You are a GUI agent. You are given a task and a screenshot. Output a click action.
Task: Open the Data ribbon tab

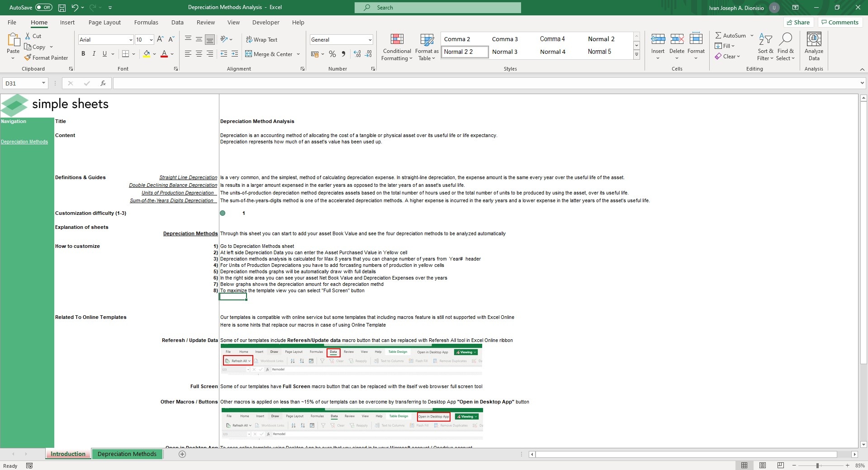[x=177, y=23]
